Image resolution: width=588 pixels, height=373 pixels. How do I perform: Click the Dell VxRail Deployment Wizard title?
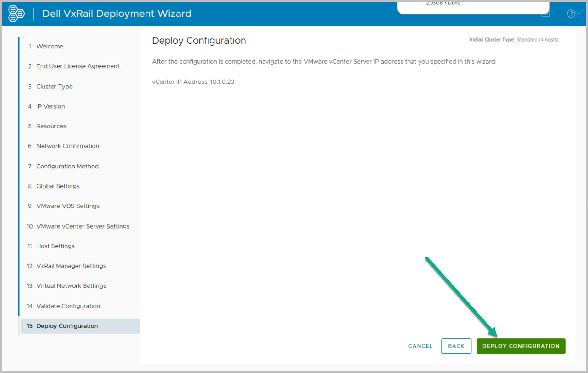click(117, 14)
